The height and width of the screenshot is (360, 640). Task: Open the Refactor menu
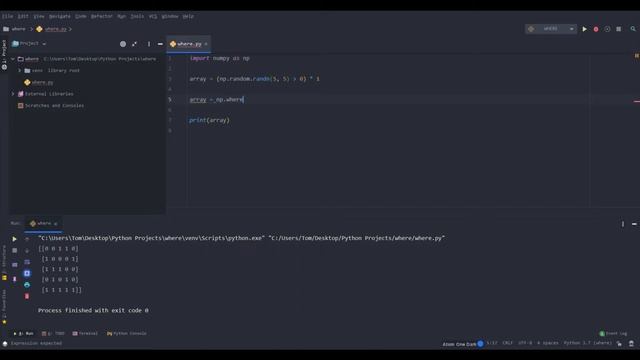coord(102,16)
